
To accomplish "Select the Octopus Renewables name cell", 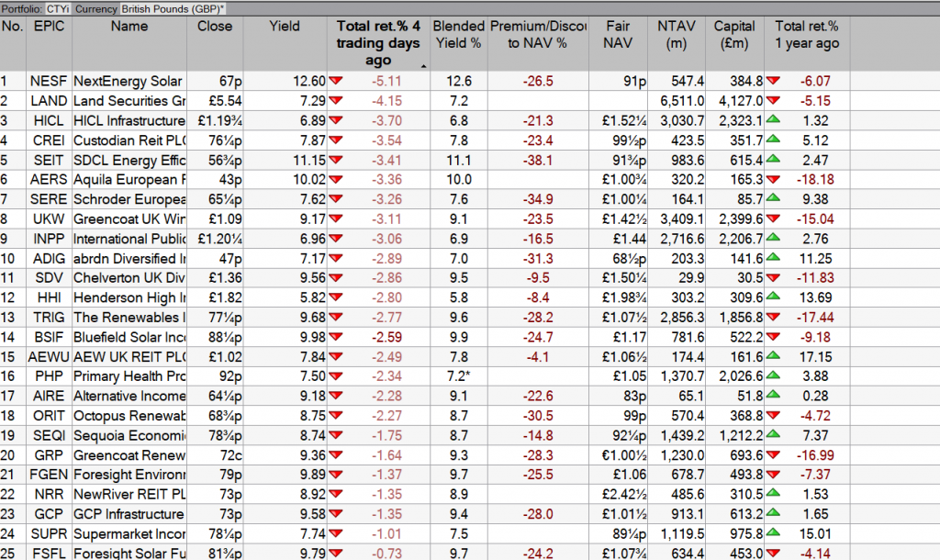I will [x=129, y=416].
